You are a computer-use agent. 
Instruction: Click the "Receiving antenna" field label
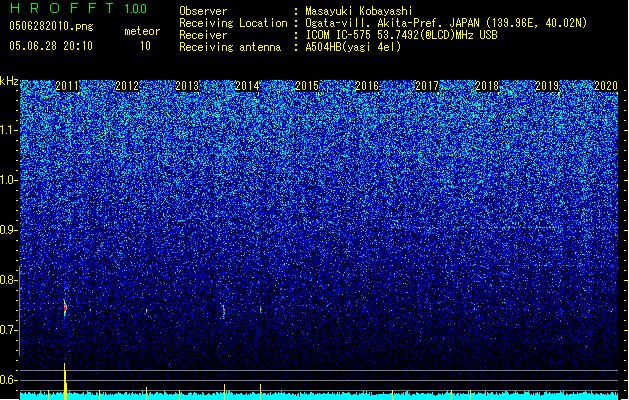coord(230,47)
